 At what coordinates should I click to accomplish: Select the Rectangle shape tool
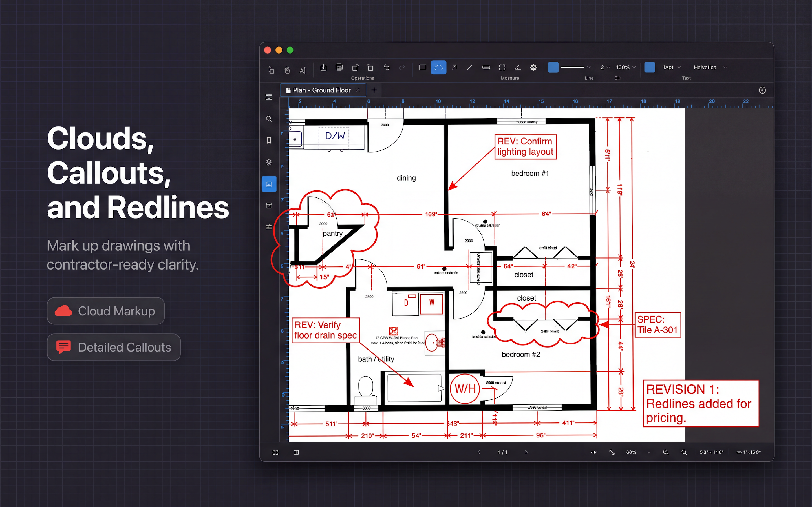point(422,67)
